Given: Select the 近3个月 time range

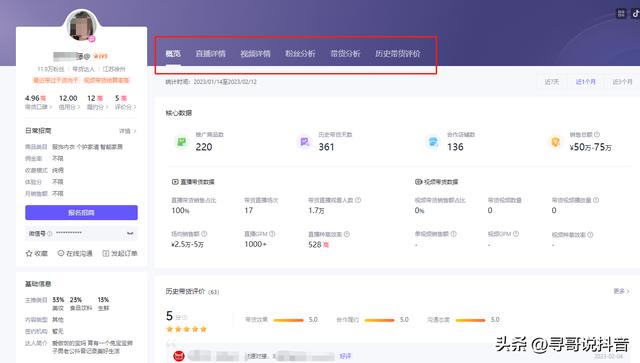Looking at the screenshot, I should pyautogui.click(x=622, y=82).
